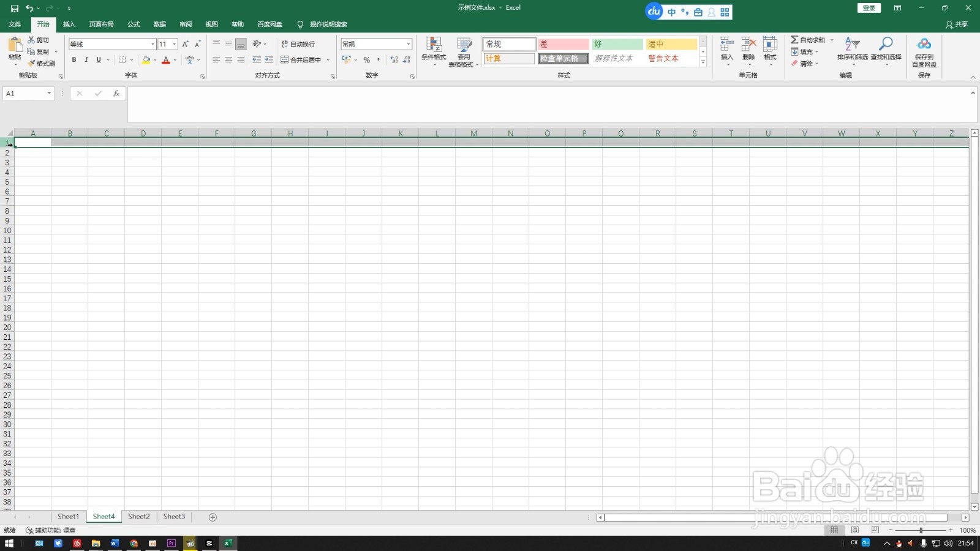Image resolution: width=980 pixels, height=551 pixels.
Task: Open the font size dropdown
Action: (x=174, y=44)
